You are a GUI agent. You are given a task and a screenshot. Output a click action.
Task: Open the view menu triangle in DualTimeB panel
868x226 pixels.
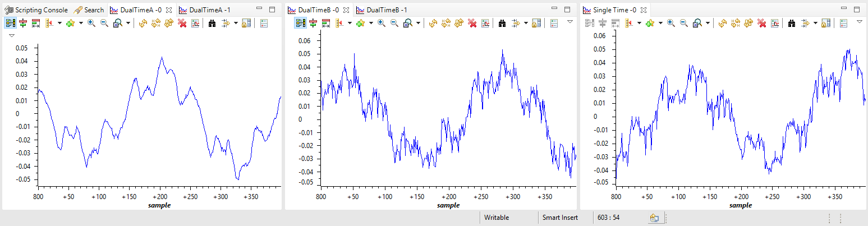pyautogui.click(x=570, y=21)
